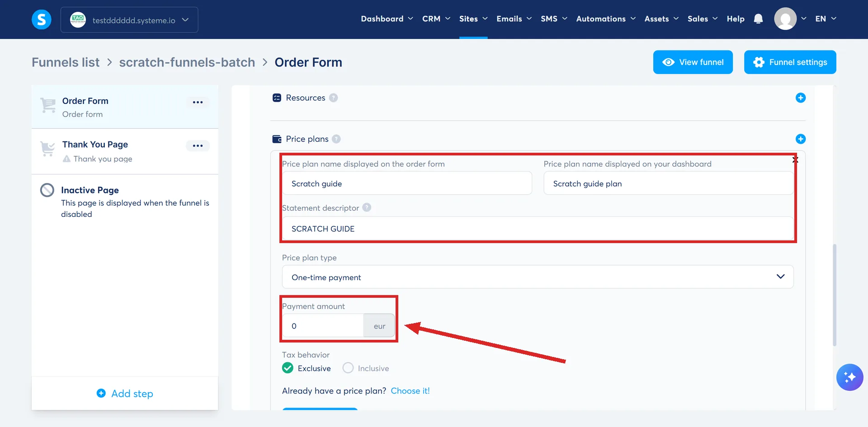Image resolution: width=868 pixels, height=427 pixels.
Task: Click the Choose it! link
Action: click(410, 391)
